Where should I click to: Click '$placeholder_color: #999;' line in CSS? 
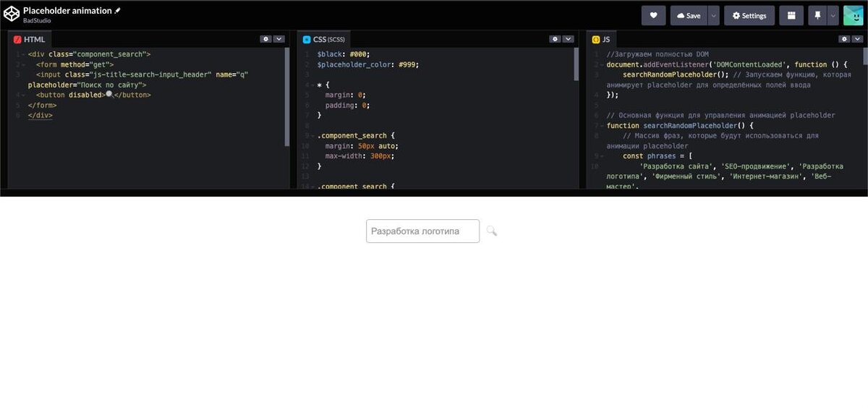pos(368,64)
